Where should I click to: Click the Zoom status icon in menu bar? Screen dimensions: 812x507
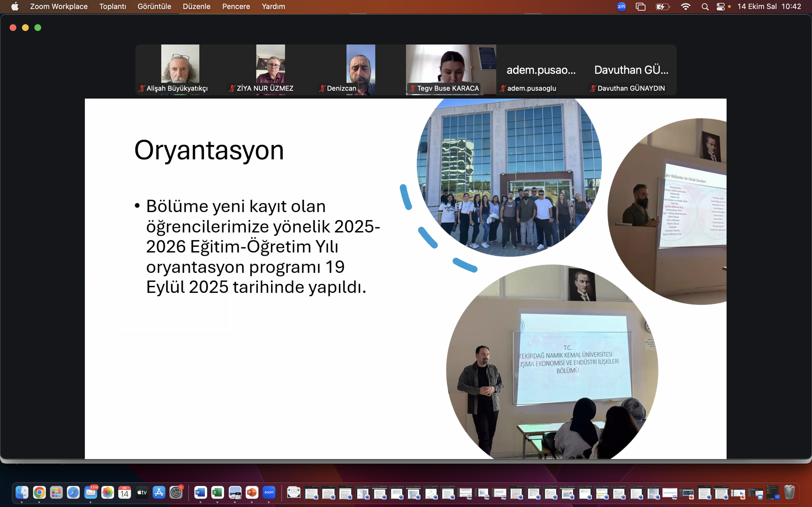pyautogui.click(x=621, y=6)
